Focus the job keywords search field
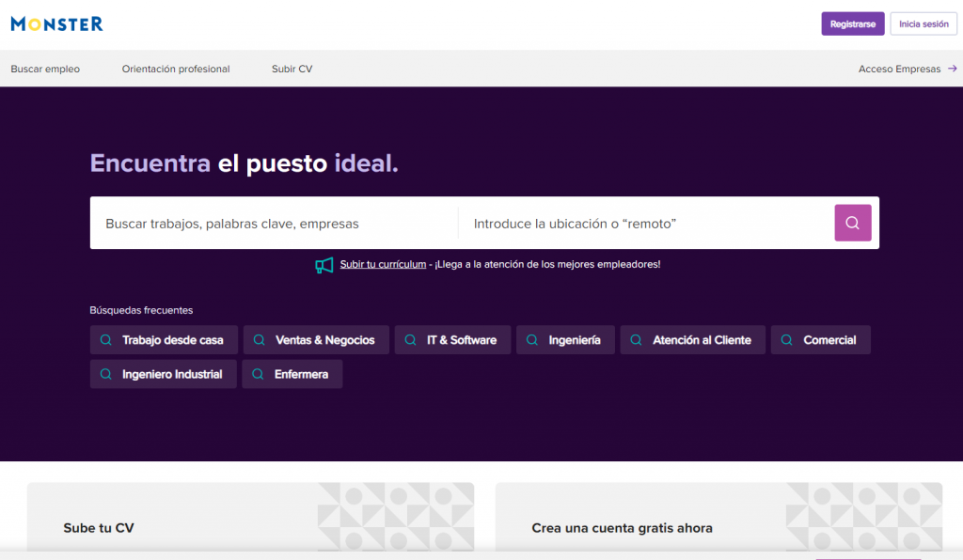Viewport: 963px width, 560px height. click(x=273, y=224)
